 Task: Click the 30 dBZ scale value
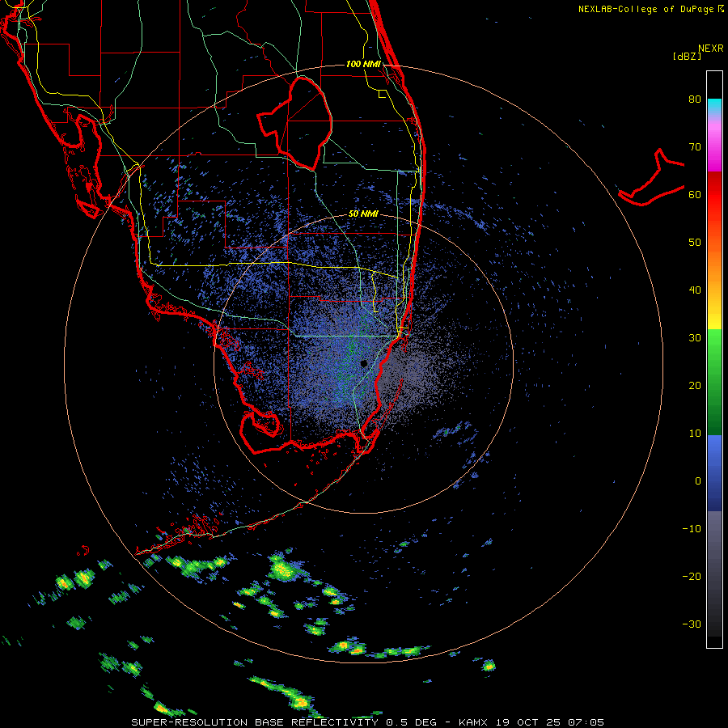[695, 338]
